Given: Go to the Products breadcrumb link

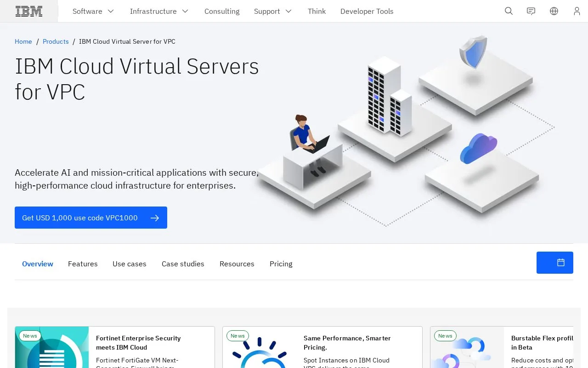Looking at the screenshot, I should pos(56,41).
